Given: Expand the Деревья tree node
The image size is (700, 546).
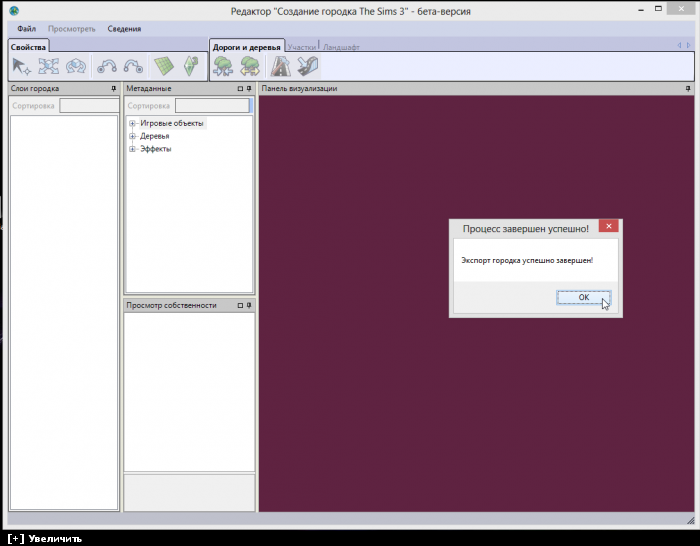Looking at the screenshot, I should 132,136.
